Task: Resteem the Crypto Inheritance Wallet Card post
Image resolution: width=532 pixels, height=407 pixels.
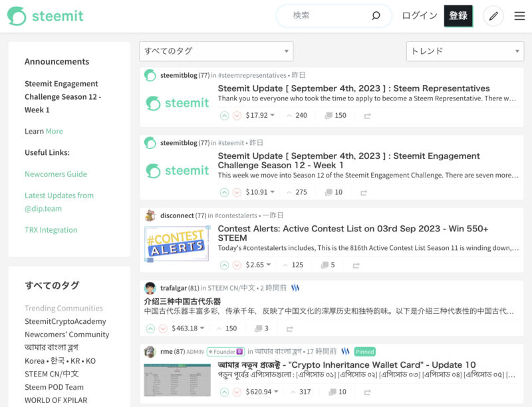Action: pos(367,392)
